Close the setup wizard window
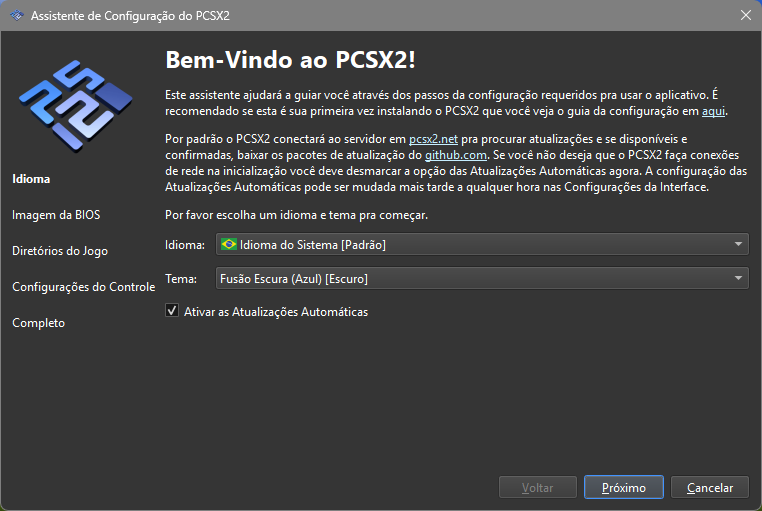This screenshot has height=511, width=762. click(x=745, y=15)
